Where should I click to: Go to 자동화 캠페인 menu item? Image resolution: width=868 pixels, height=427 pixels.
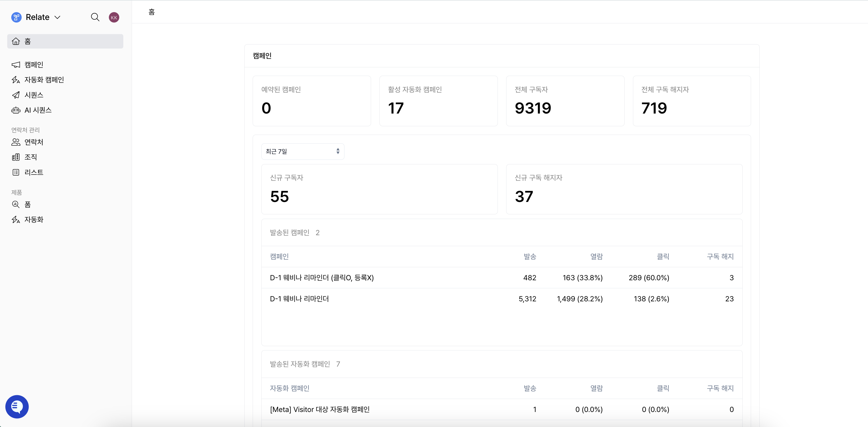pos(44,80)
